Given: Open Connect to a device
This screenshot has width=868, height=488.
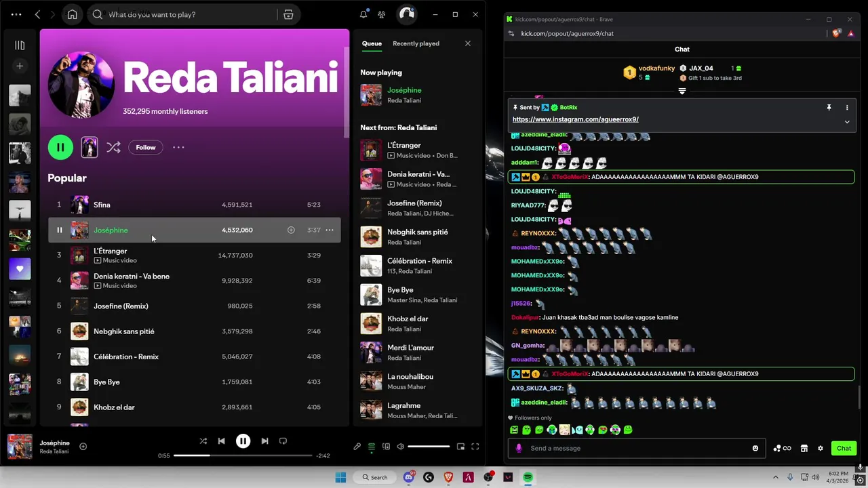Looking at the screenshot, I should tap(386, 446).
